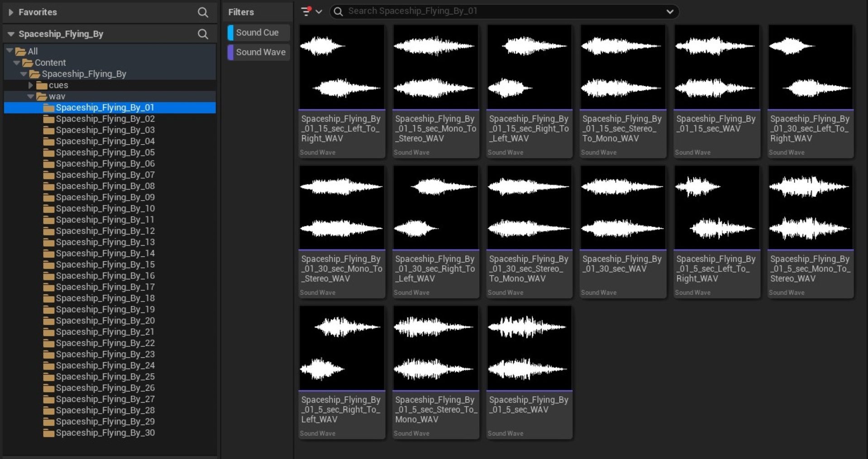Screen dimensions: 868x459
Task: Click the folder icon of Spaceship_Flying_By_30
Action: 48,433
